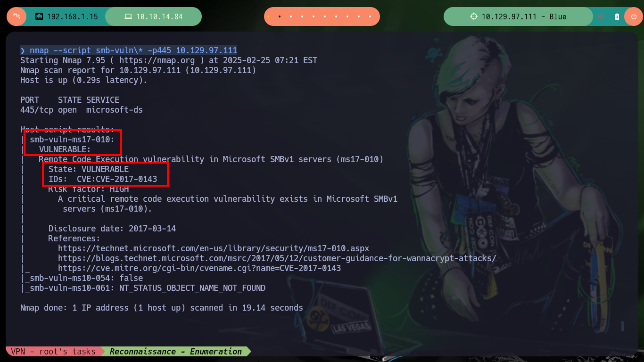644x362 pixels.
Task: Switch to the second dark workspace dot
Action: coord(279,16)
